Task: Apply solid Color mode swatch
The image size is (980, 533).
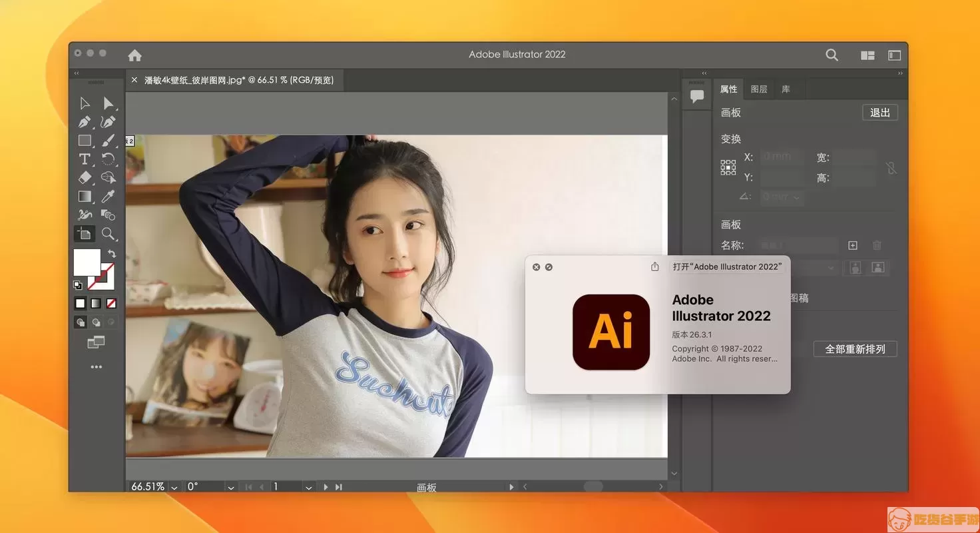Action: pos(80,303)
